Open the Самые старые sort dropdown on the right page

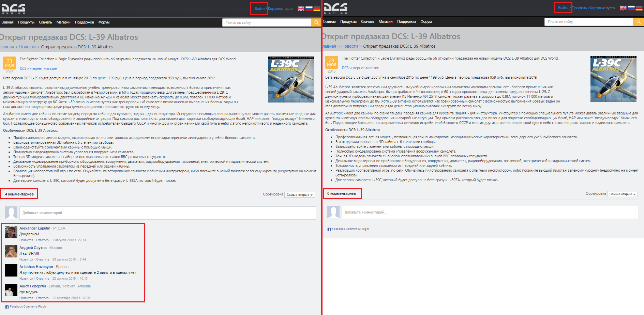622,194
